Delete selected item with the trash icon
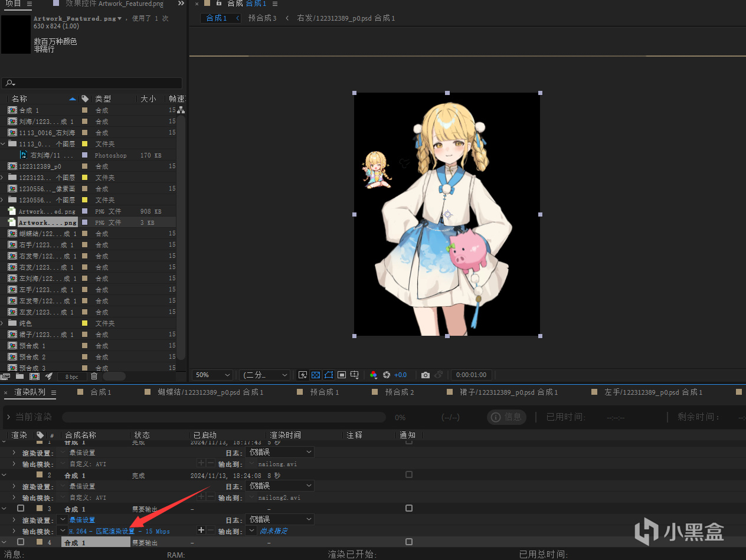This screenshot has width=746, height=560. click(94, 376)
